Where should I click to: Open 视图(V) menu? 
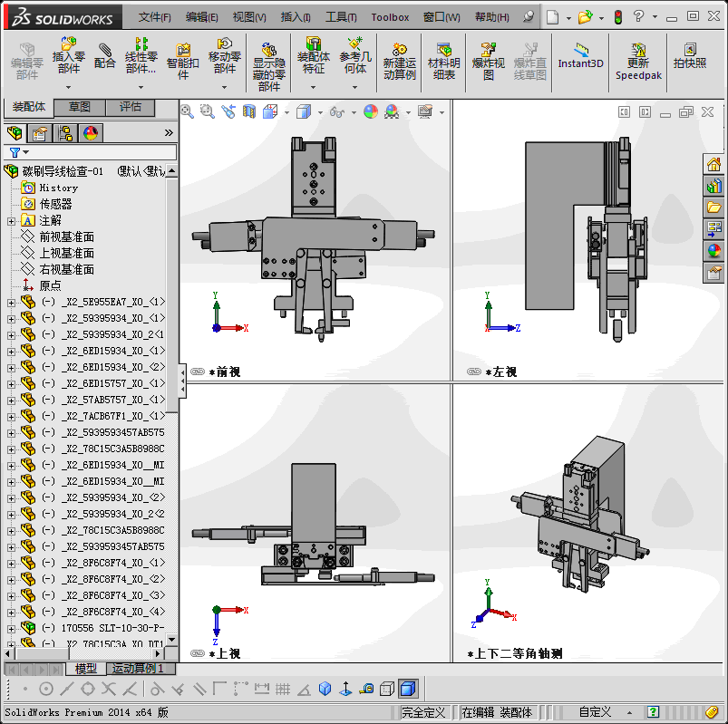(249, 17)
